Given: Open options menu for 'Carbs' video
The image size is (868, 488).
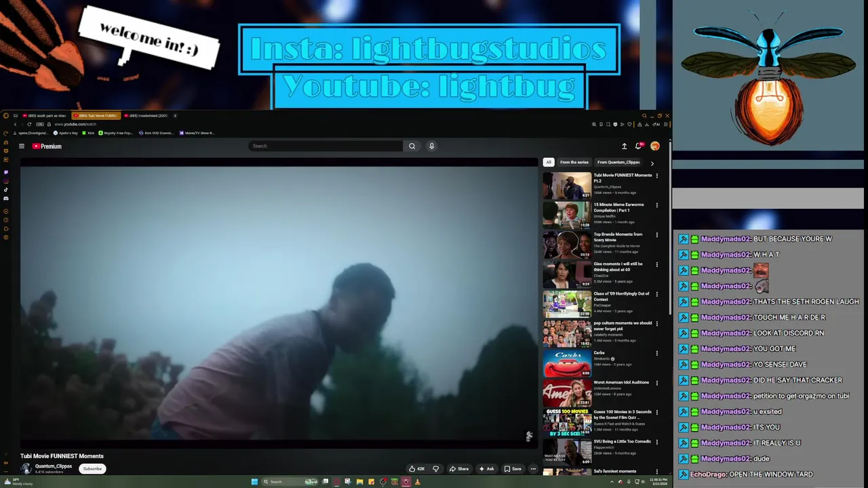Looking at the screenshot, I should pos(656,353).
